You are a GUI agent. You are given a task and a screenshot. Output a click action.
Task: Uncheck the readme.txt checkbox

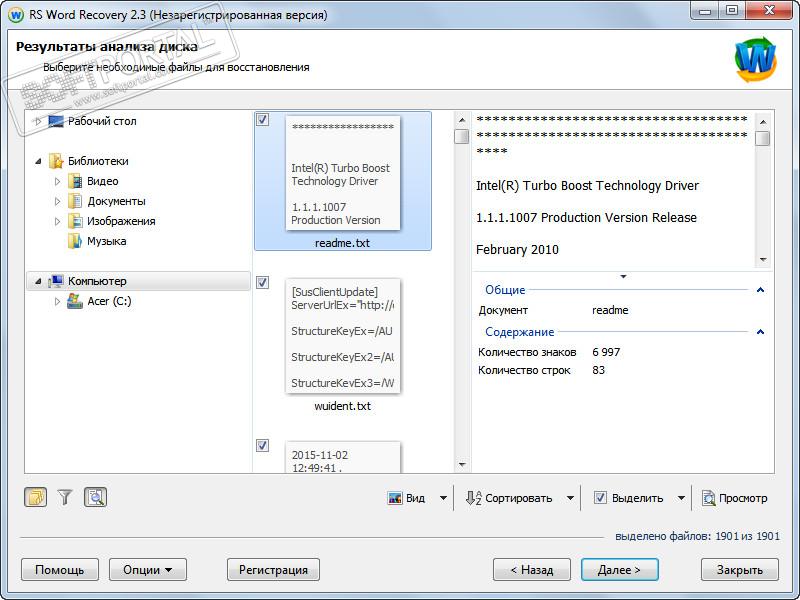pyautogui.click(x=262, y=119)
